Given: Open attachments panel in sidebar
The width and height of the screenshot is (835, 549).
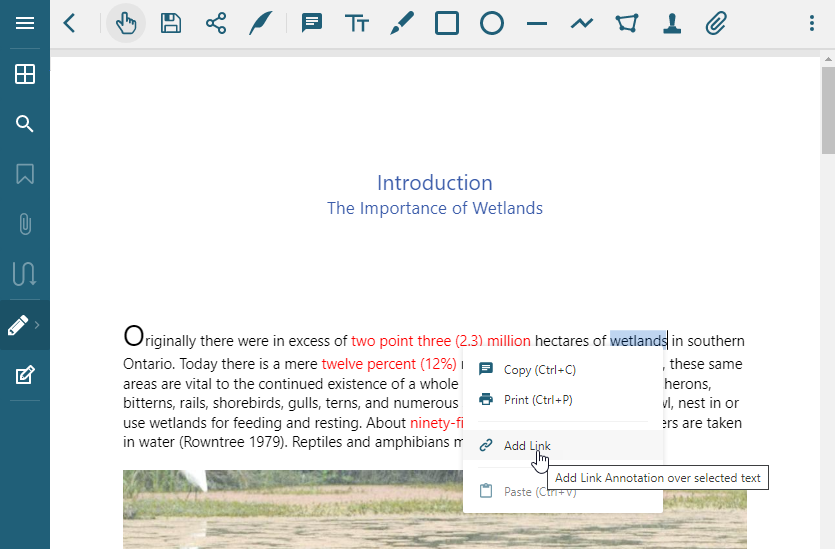Looking at the screenshot, I should click(25, 224).
